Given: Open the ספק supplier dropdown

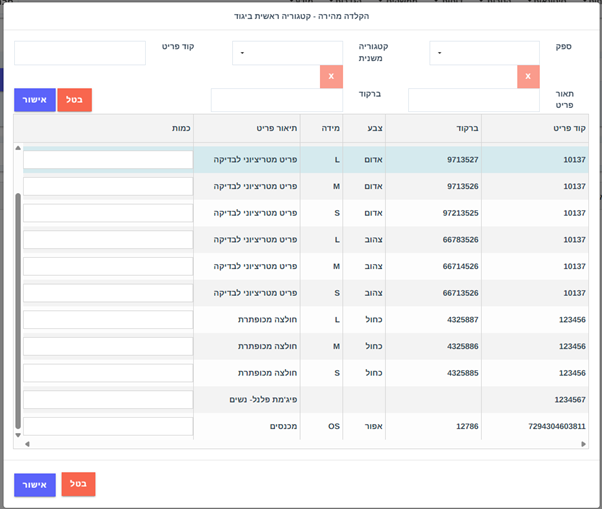Looking at the screenshot, I should point(470,53).
